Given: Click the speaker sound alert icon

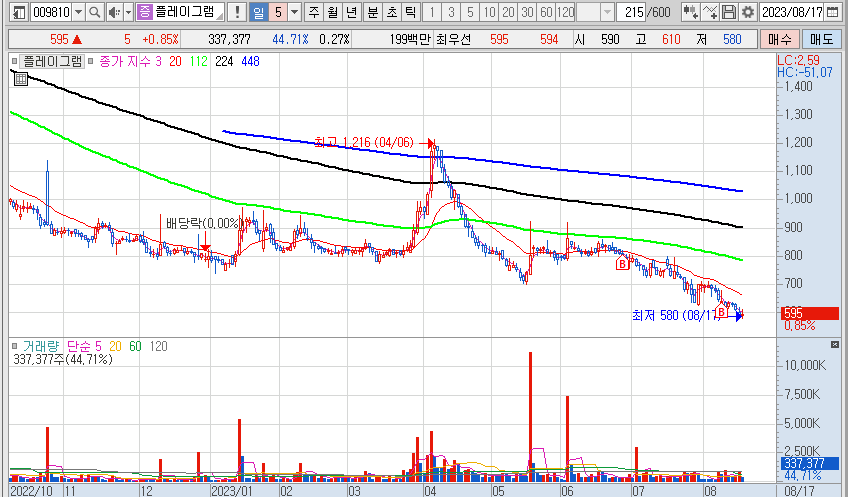Looking at the screenshot, I should point(113,12).
